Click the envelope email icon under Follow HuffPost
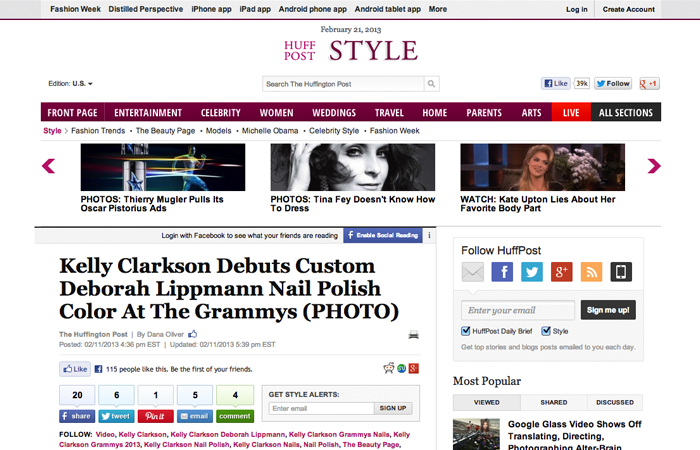700x450 pixels. 472,272
